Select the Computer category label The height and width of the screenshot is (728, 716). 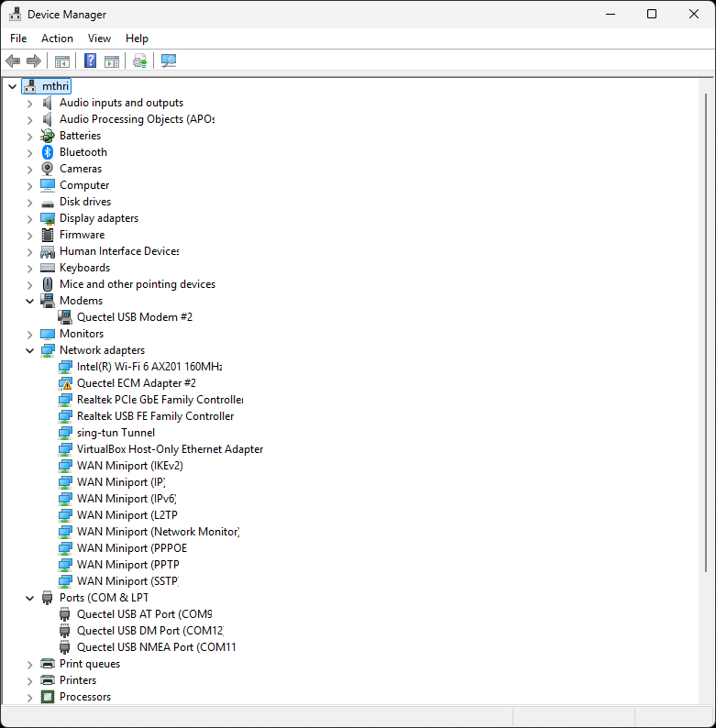84,185
